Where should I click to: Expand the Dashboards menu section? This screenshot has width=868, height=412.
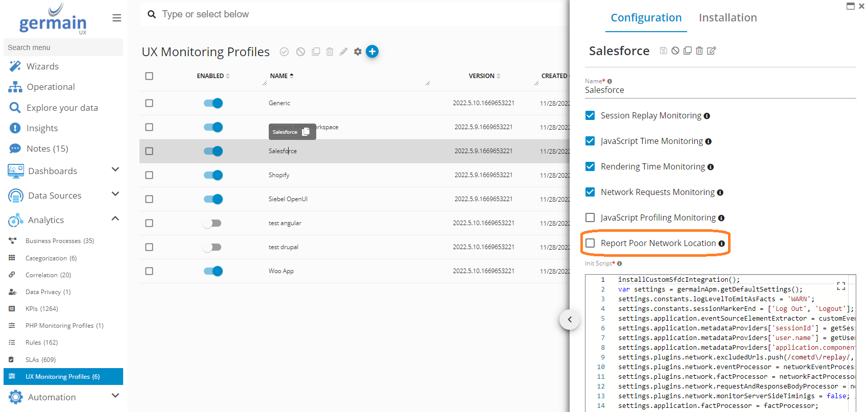(x=115, y=170)
